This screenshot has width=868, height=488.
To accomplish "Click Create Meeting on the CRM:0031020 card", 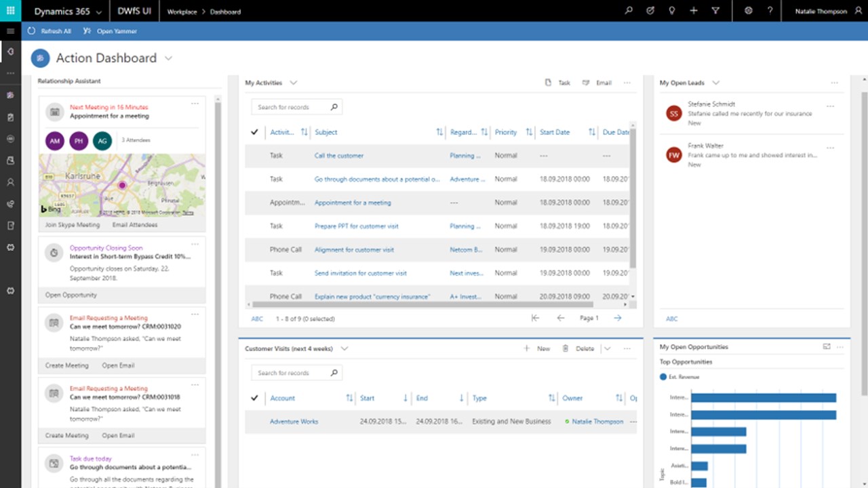I will point(66,365).
